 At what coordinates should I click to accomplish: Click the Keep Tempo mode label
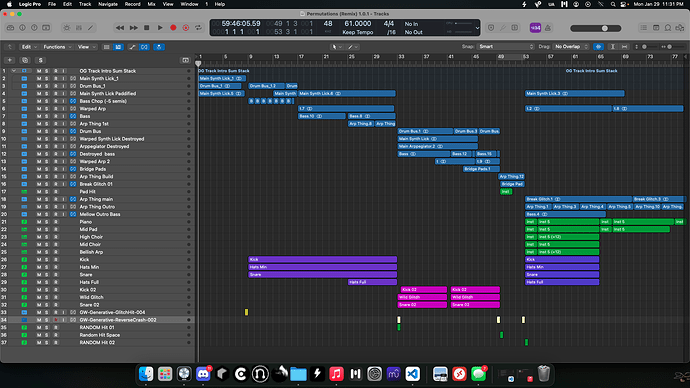[x=357, y=32]
